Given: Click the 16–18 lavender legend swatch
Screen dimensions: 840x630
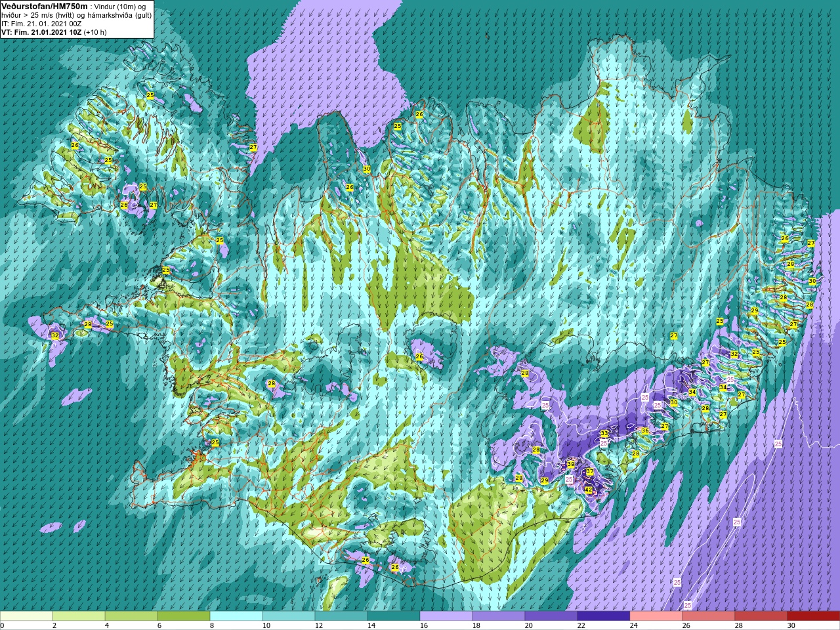Looking at the screenshot, I should pos(446,616).
